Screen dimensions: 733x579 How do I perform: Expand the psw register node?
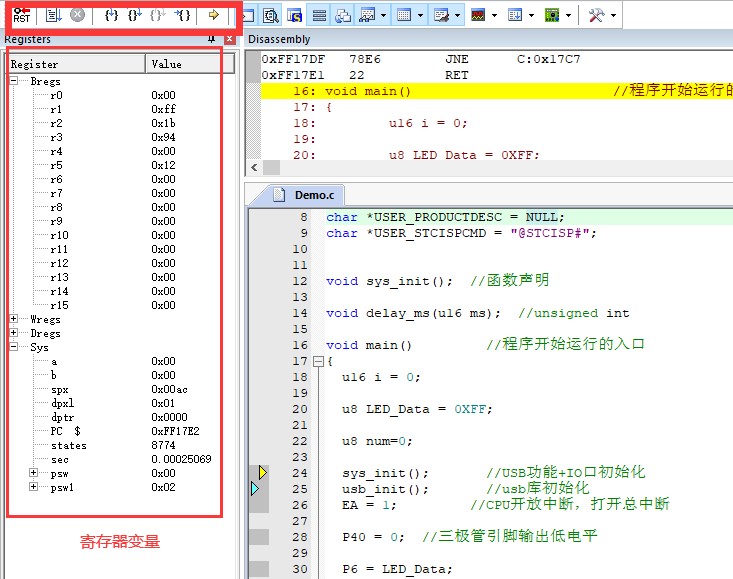pos(33,473)
